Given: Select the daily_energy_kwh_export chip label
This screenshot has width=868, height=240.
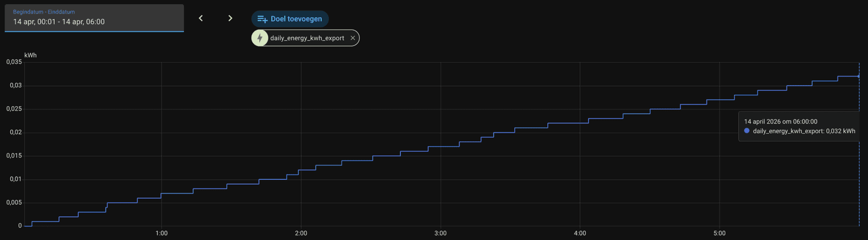Looking at the screenshot, I should [x=307, y=38].
